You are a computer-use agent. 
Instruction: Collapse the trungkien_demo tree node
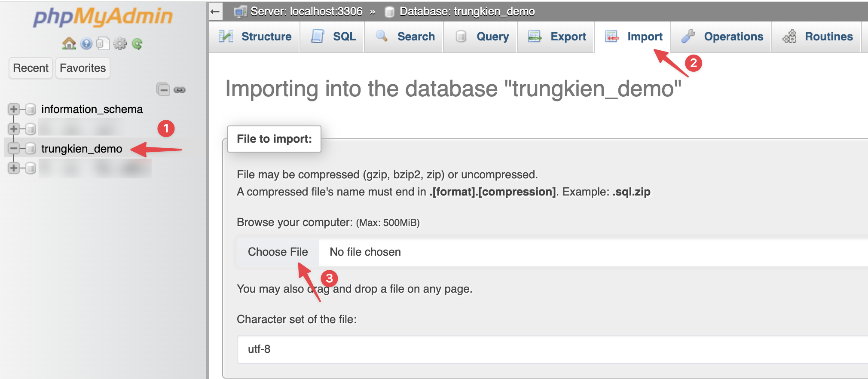pos(14,148)
